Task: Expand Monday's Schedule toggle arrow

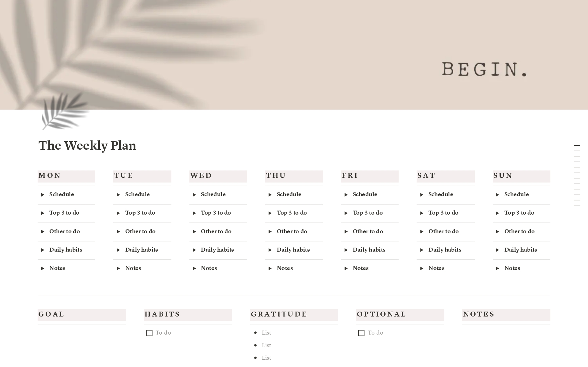Action: 43,195
